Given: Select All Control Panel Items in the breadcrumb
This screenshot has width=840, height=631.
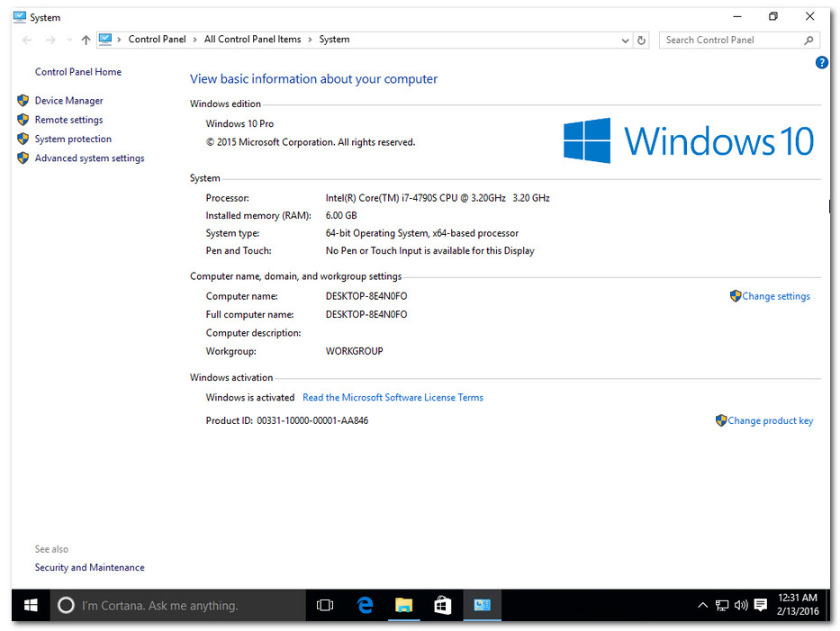Looking at the screenshot, I should (x=252, y=40).
